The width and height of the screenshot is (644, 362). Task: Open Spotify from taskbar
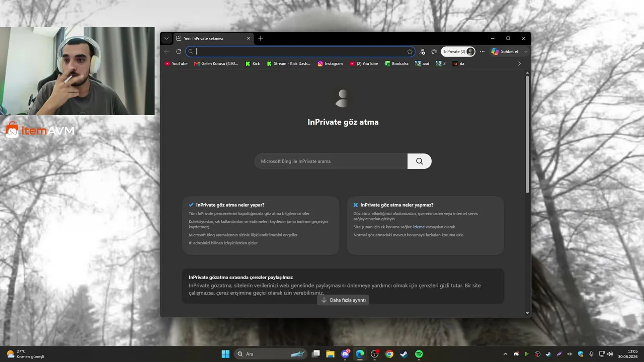(419, 354)
